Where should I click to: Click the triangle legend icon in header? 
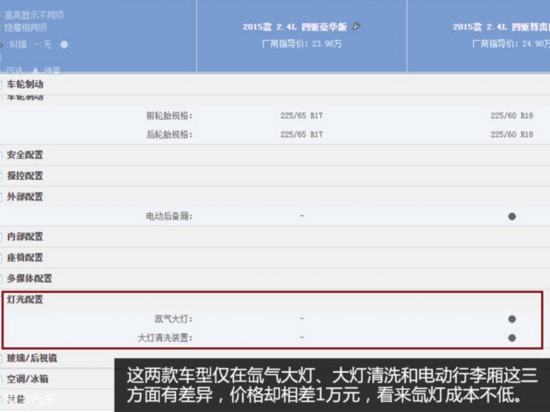pyautogui.click(x=35, y=70)
